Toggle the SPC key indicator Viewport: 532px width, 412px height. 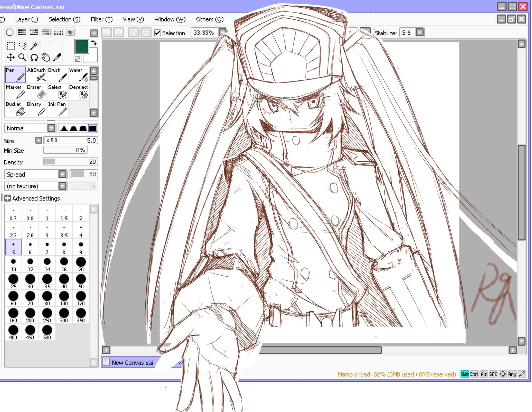click(x=493, y=374)
